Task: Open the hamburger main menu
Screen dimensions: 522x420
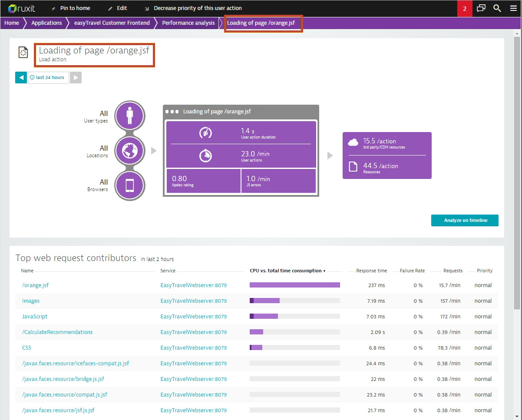Action: coord(513,8)
